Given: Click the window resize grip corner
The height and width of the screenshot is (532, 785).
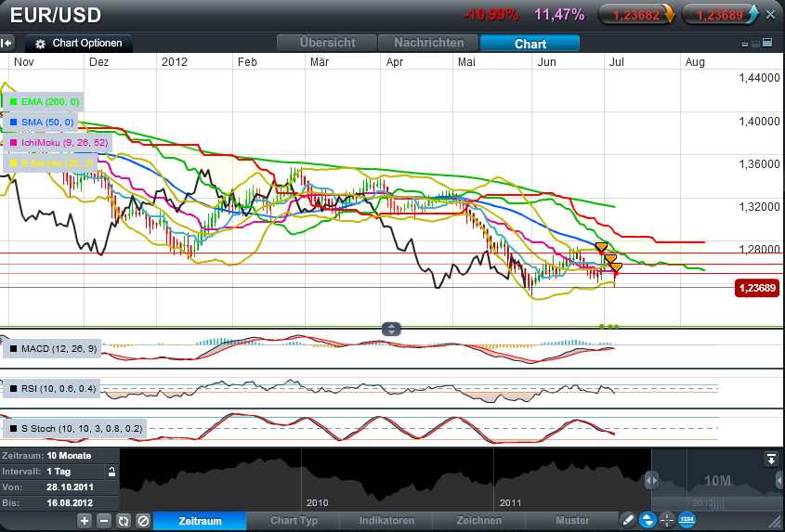Looking at the screenshot, I should point(775,521).
